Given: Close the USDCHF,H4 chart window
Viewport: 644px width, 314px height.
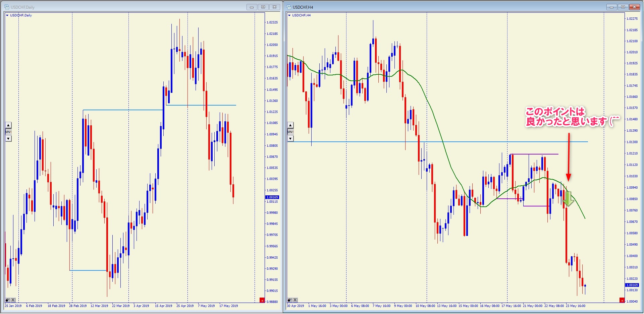Looking at the screenshot, I should pos(634,7).
